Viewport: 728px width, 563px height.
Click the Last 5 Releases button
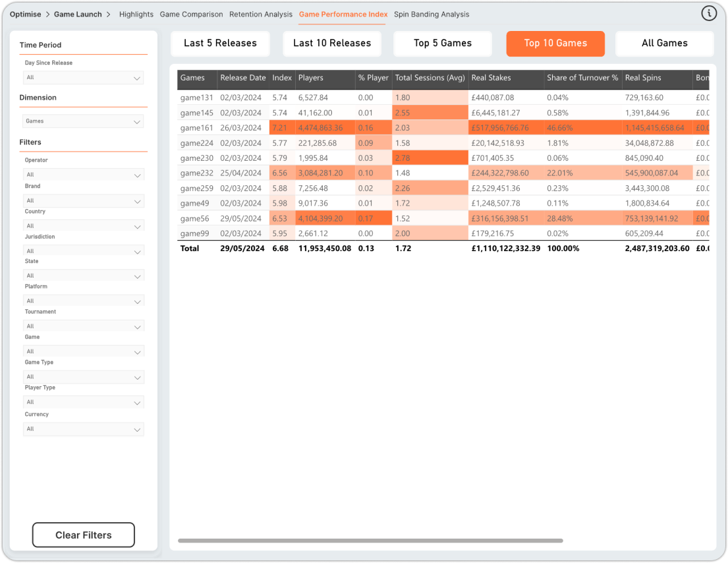(x=220, y=44)
